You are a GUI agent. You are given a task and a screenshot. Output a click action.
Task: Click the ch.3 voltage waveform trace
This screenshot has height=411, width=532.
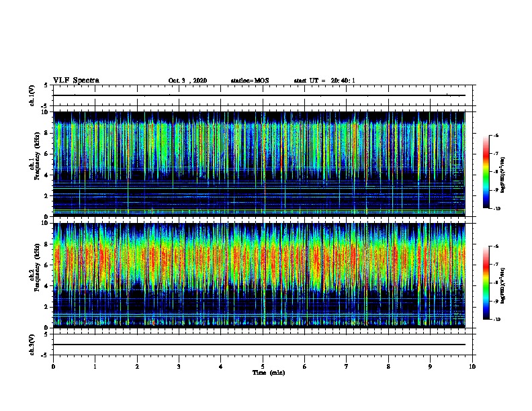259,345
